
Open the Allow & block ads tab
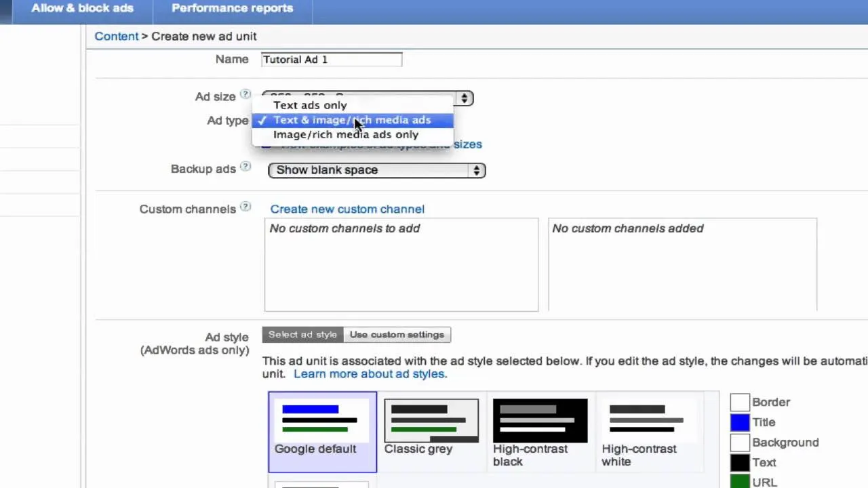82,9
